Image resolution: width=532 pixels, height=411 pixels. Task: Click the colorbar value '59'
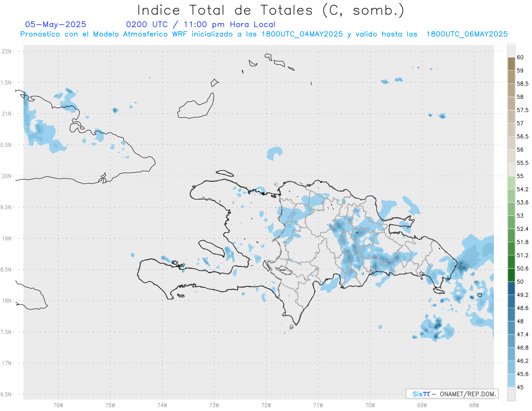click(520, 70)
